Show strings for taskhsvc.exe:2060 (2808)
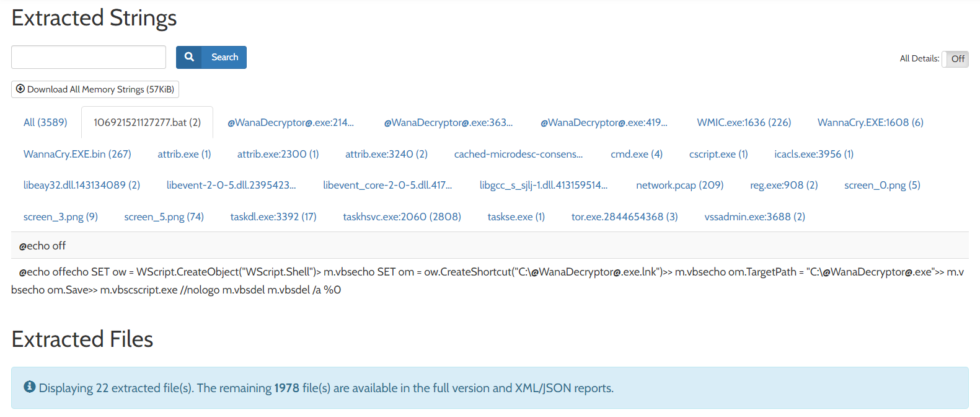The width and height of the screenshot is (980, 417). coord(402,217)
